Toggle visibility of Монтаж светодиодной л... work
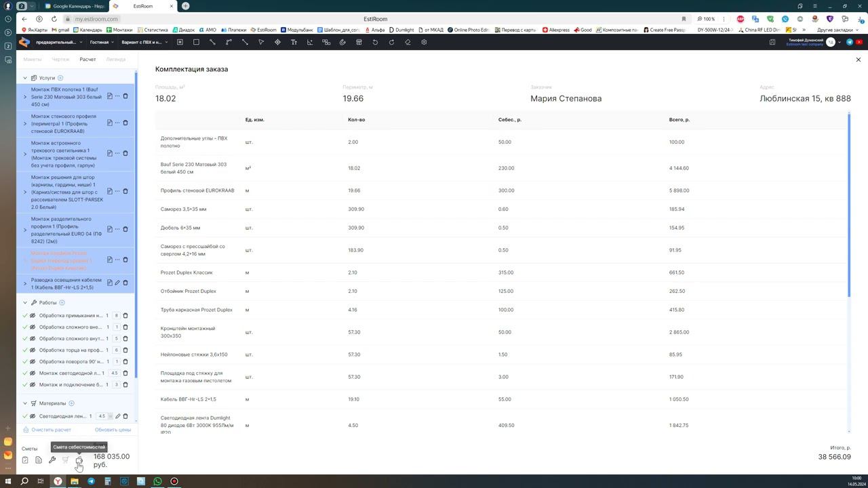This screenshot has width=868, height=488. [33, 373]
